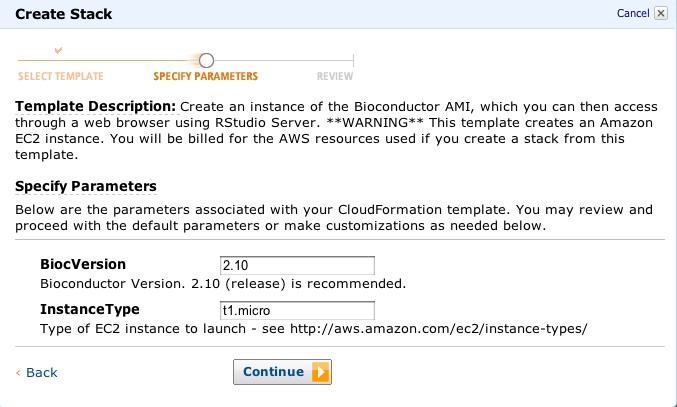Image resolution: width=677 pixels, height=407 pixels.
Task: Click the orange arrow on Continue button
Action: [320, 372]
